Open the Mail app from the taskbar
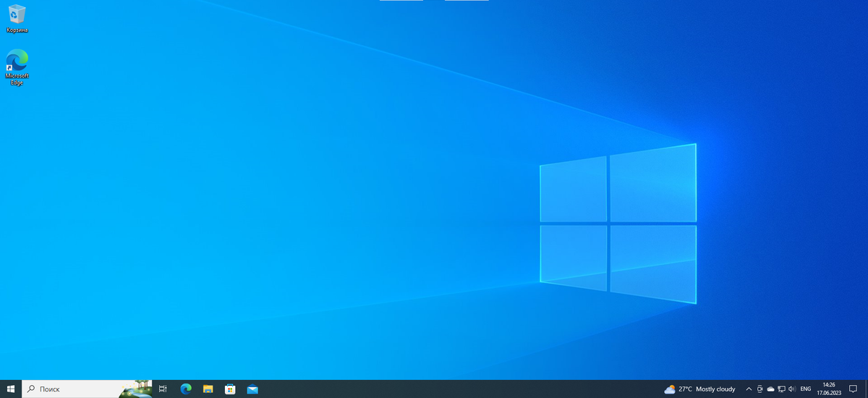The height and width of the screenshot is (398, 868). 252,389
